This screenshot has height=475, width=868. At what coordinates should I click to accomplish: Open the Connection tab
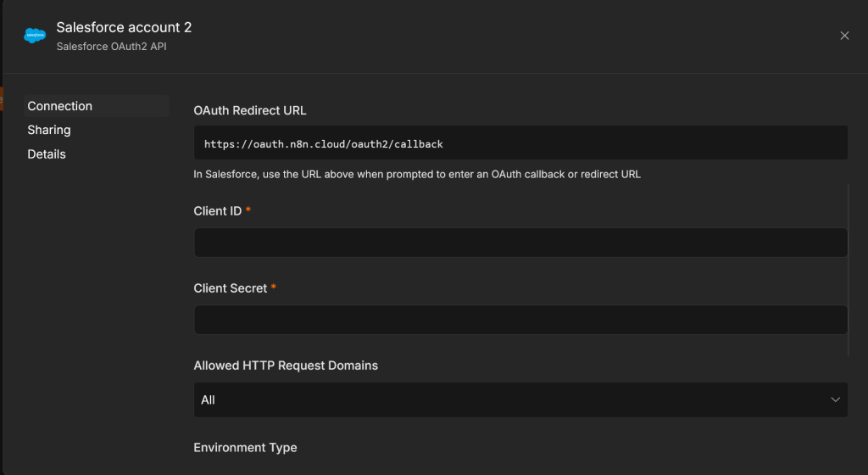point(97,106)
